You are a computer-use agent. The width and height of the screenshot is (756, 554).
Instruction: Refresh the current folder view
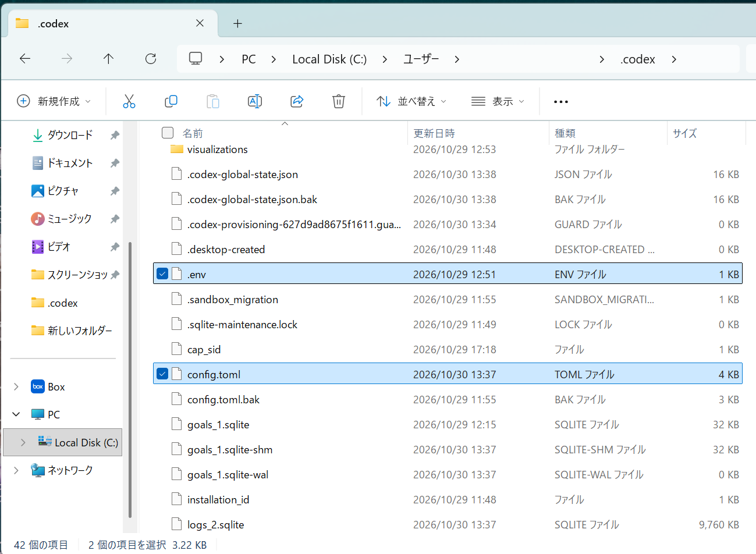151,59
